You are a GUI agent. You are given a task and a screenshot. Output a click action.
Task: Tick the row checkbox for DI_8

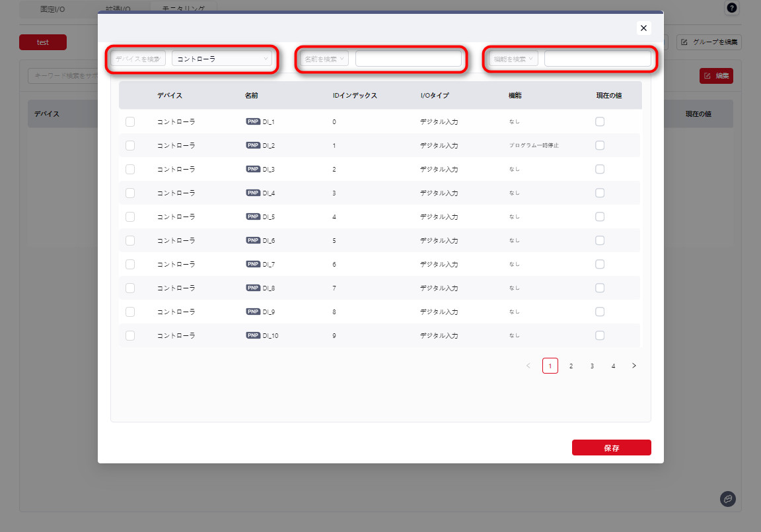click(x=130, y=288)
